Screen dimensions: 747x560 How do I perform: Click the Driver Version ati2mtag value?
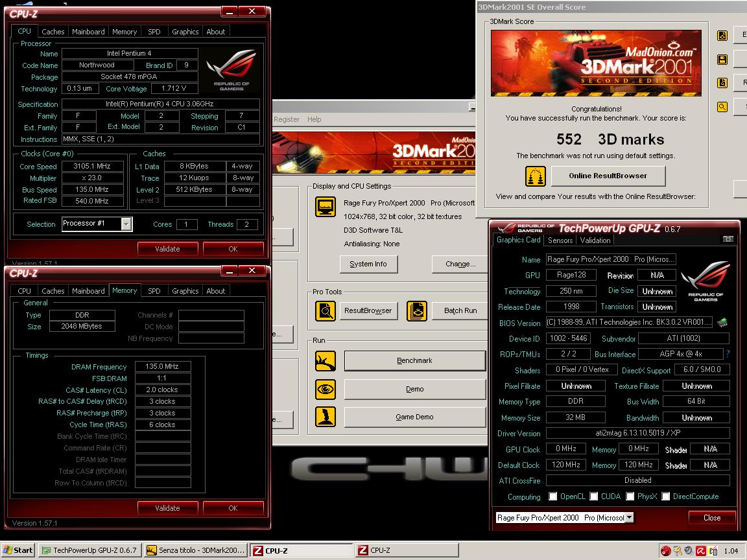click(x=637, y=433)
